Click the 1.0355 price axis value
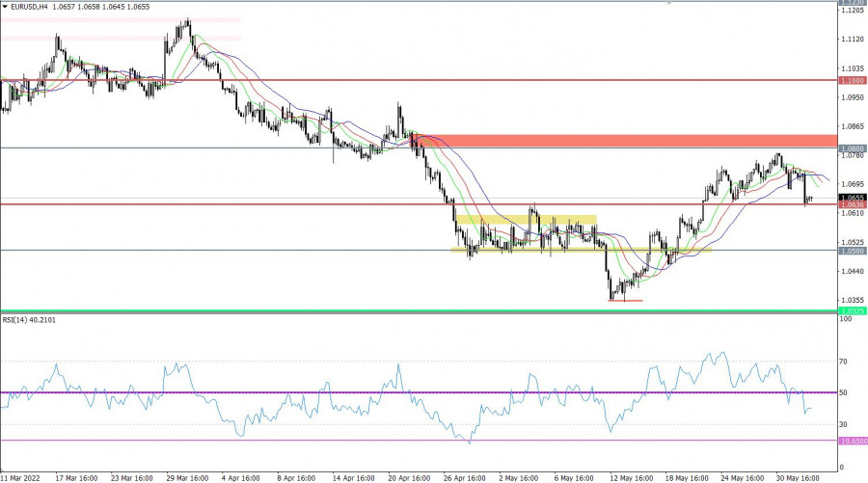 click(853, 301)
